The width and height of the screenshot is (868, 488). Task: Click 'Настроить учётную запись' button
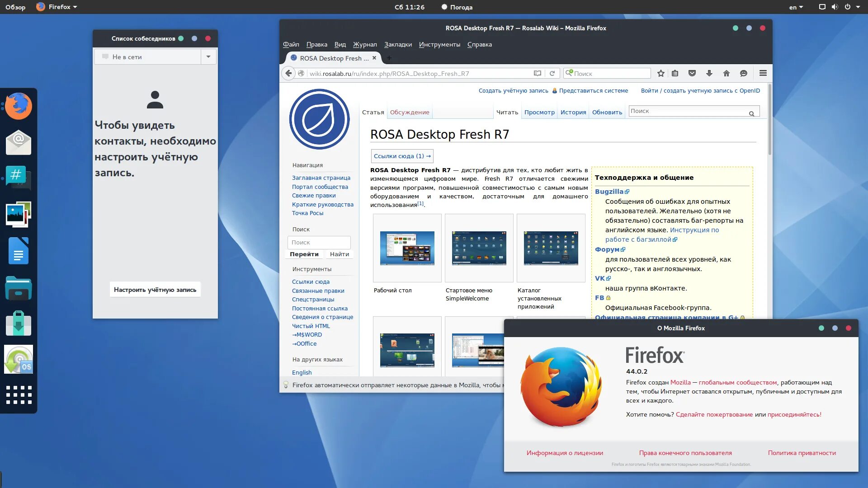click(x=155, y=290)
